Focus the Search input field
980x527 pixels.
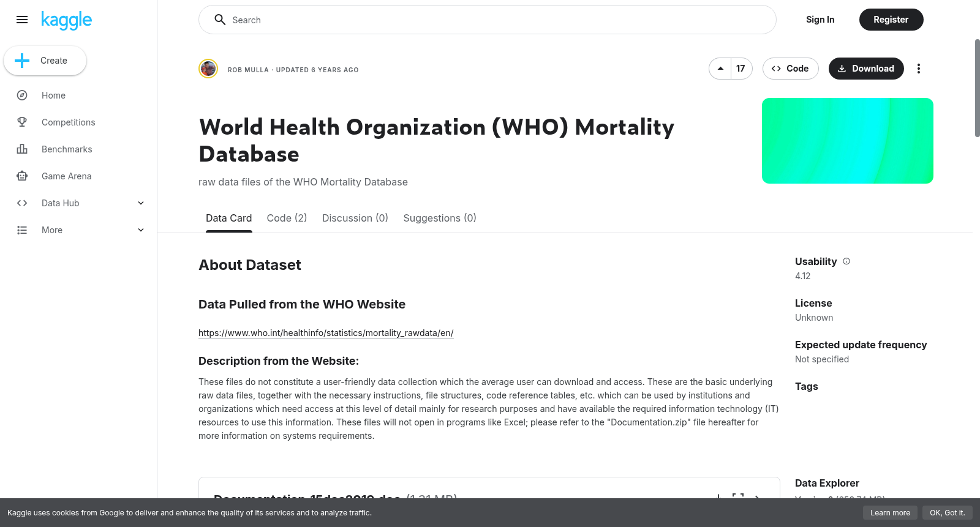[x=488, y=20]
